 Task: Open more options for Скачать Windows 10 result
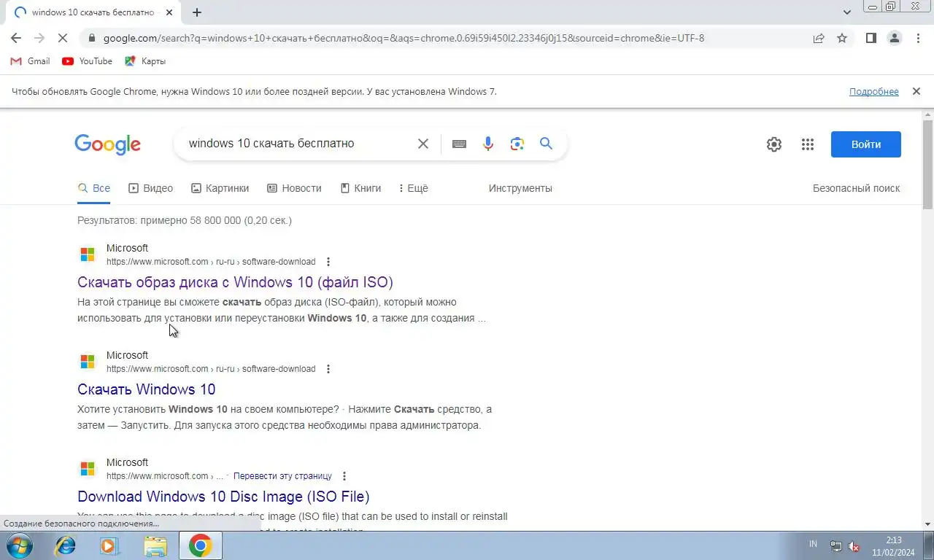pyautogui.click(x=328, y=369)
